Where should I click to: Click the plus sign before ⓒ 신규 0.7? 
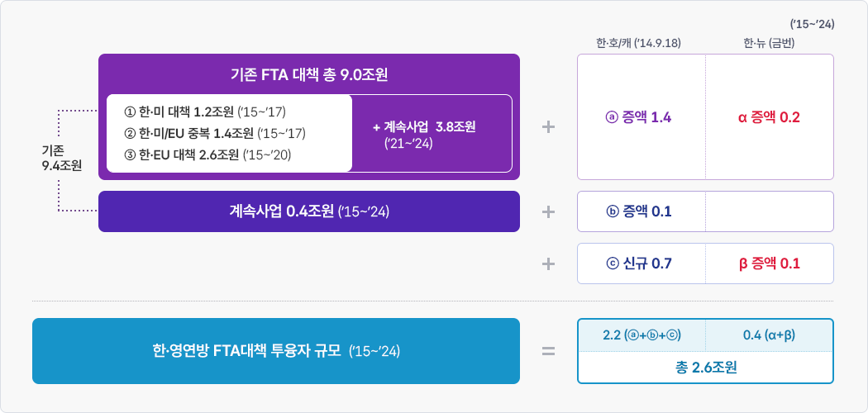pos(547,263)
